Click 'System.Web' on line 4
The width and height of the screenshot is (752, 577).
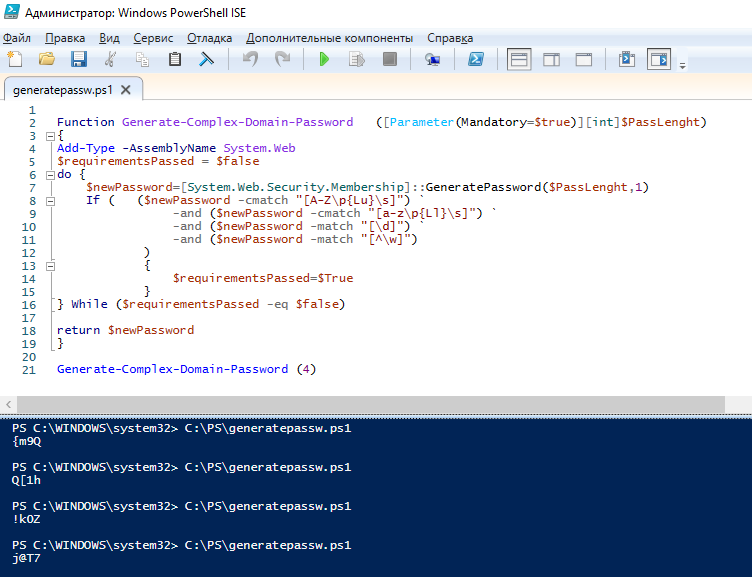click(259, 148)
